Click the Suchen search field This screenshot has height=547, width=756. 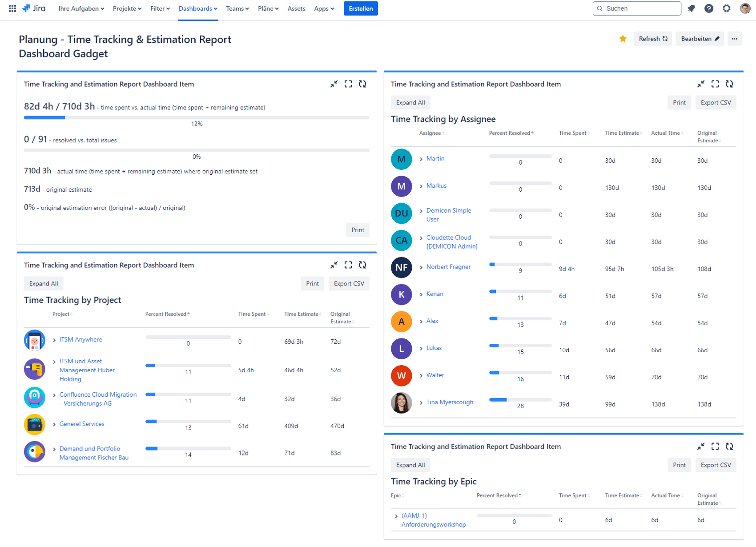(x=637, y=8)
